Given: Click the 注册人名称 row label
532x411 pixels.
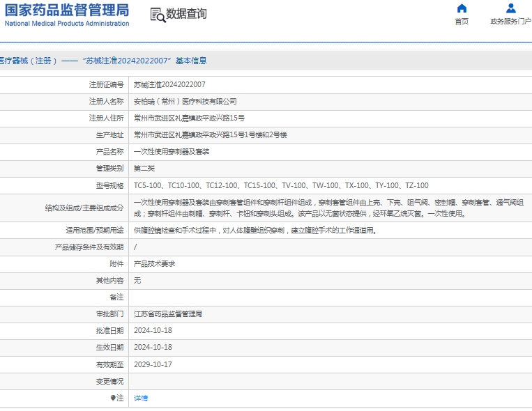Looking at the screenshot, I should click(106, 102).
